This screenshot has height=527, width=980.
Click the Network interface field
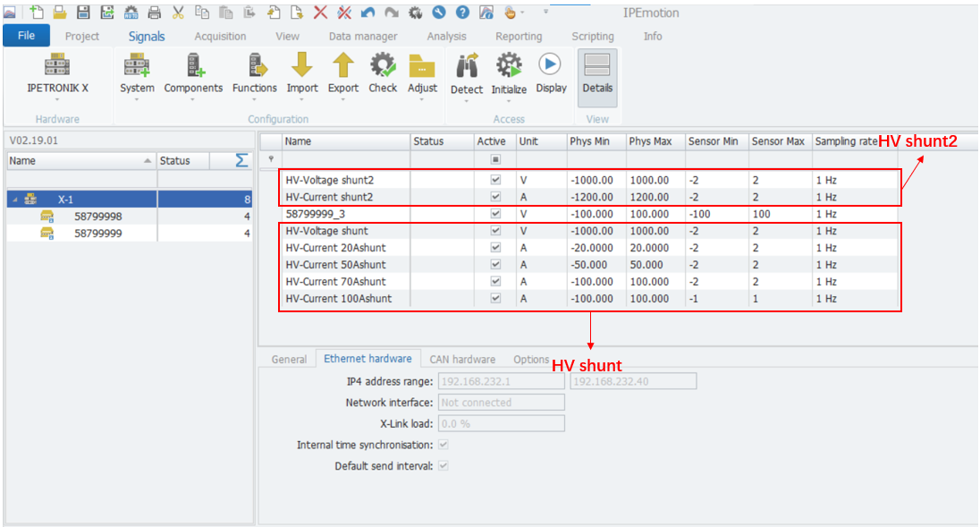(x=502, y=403)
